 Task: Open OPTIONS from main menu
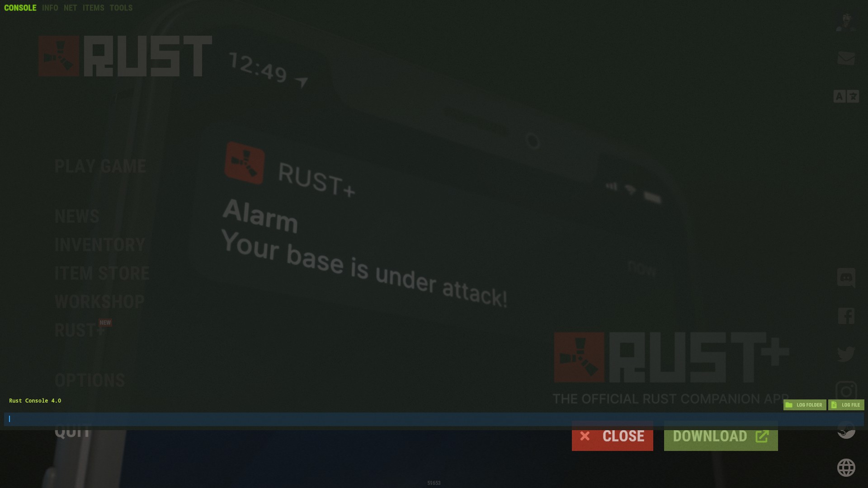[x=90, y=380]
